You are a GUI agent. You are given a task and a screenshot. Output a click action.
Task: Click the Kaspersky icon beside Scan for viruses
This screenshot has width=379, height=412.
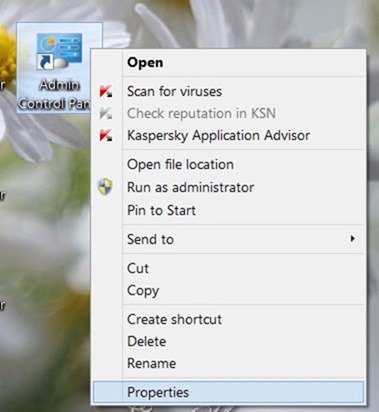pyautogui.click(x=106, y=91)
